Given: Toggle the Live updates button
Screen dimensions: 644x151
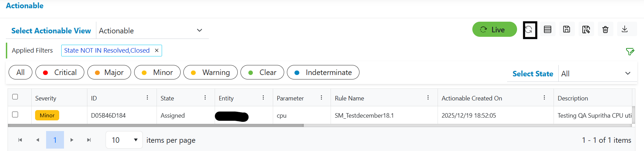Looking at the screenshot, I should pos(494,30).
